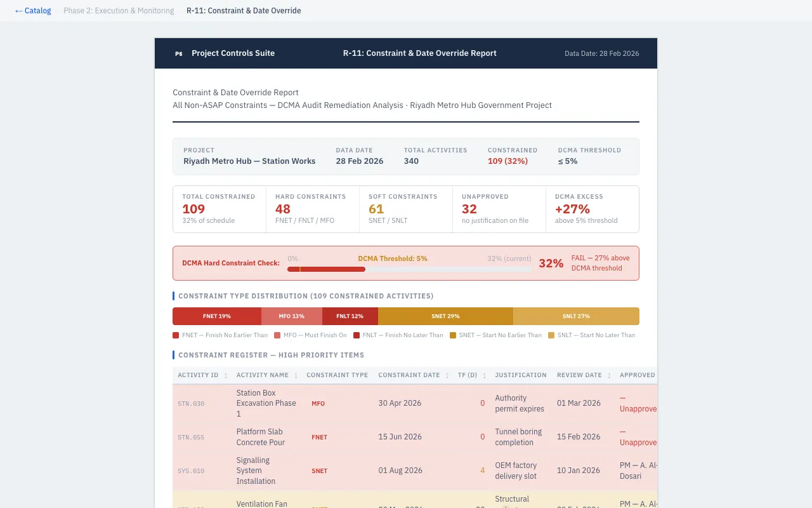Open the Unapproved stat card showing 32
The image size is (812, 508).
point(499,210)
